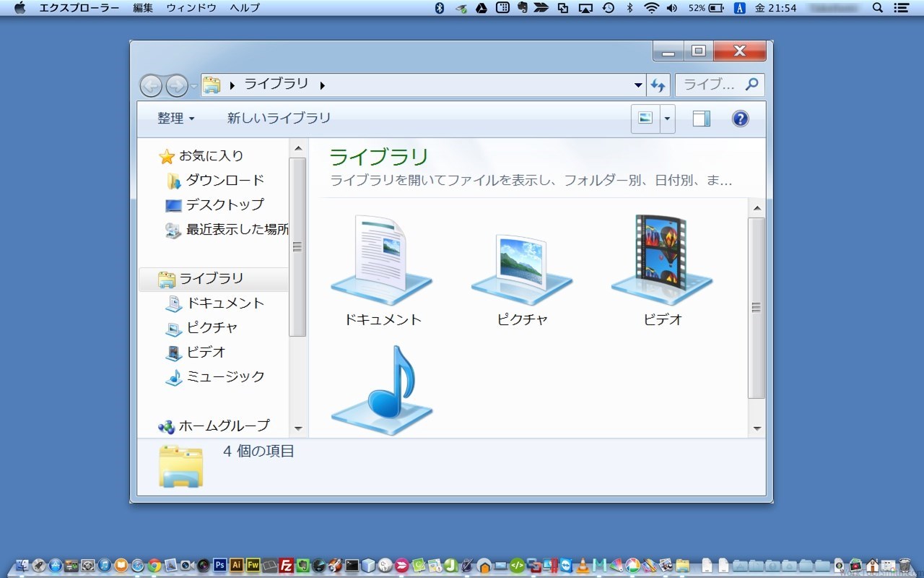Viewport: 924px width, 578px height.
Task: Open the Wi-Fi status menu
Action: click(652, 8)
